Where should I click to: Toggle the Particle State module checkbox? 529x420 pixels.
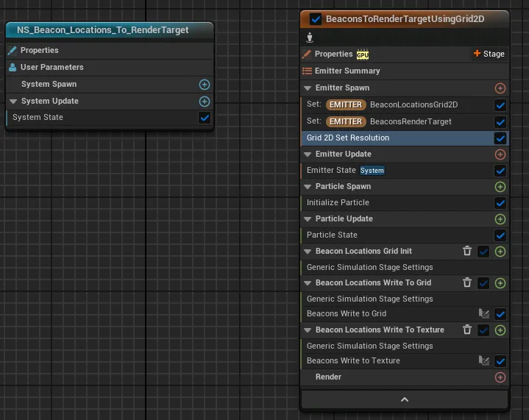point(500,235)
